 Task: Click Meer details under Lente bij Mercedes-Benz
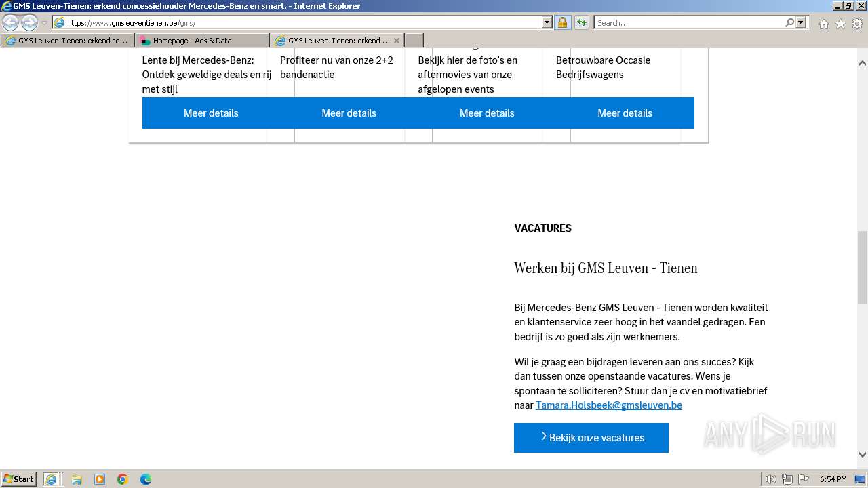(211, 113)
